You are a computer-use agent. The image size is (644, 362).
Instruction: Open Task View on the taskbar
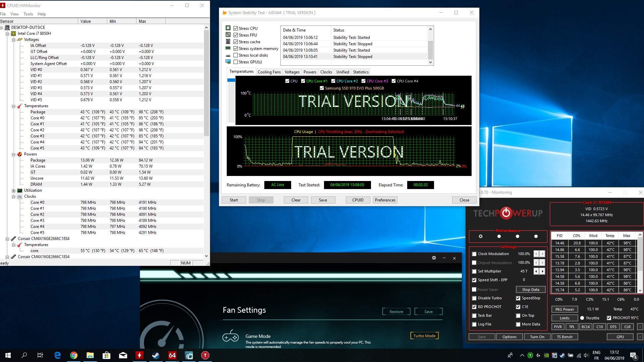pos(40,355)
